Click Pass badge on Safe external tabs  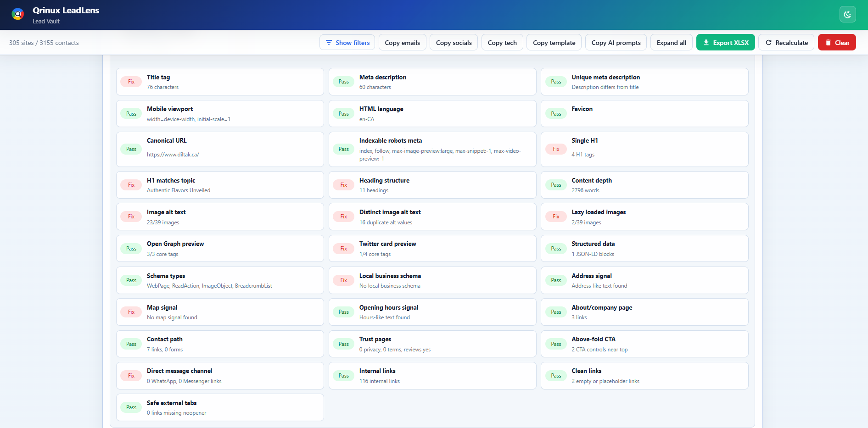pos(131,407)
